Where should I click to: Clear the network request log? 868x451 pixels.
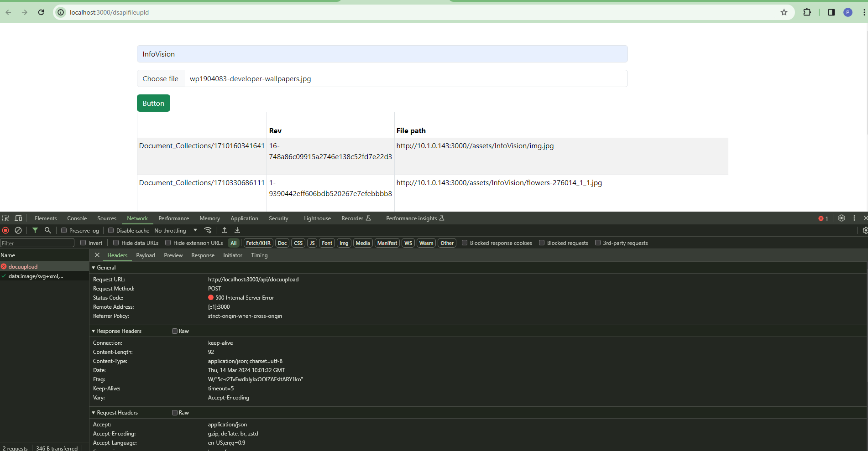click(18, 230)
